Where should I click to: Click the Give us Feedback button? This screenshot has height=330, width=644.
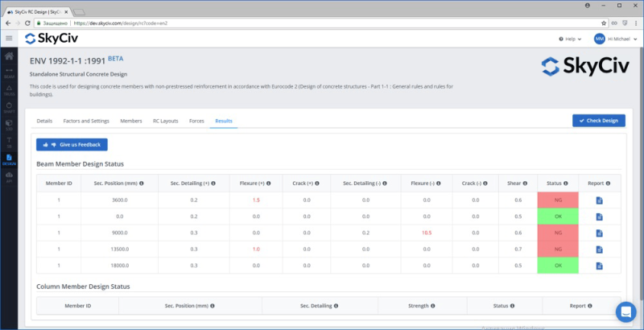tap(72, 144)
